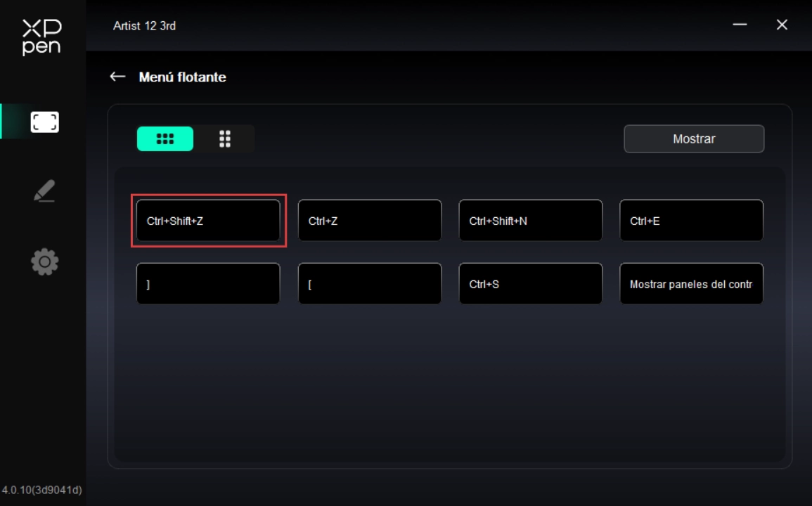The height and width of the screenshot is (506, 812).
Task: Open the pen settings sidebar icon
Action: coord(44,191)
